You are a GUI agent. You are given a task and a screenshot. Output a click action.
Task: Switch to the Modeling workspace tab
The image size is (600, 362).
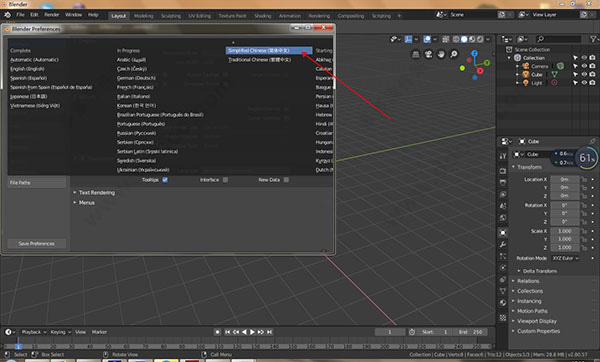[143, 16]
